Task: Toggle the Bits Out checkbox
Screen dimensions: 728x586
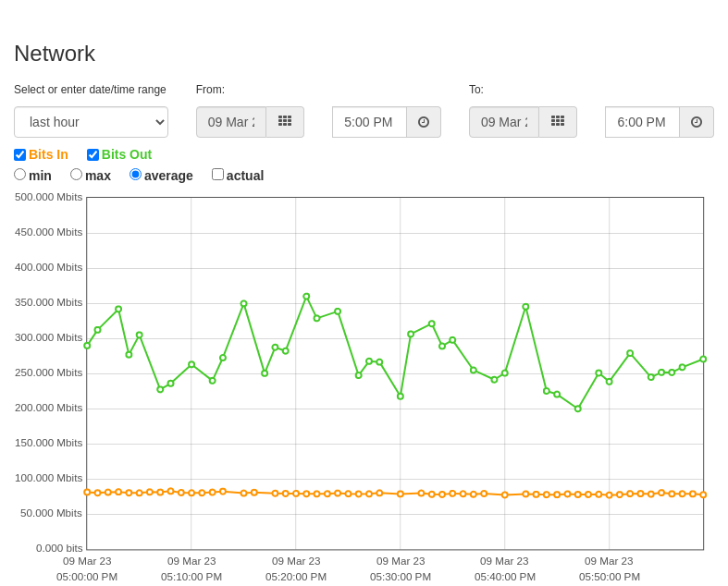Action: (93, 154)
